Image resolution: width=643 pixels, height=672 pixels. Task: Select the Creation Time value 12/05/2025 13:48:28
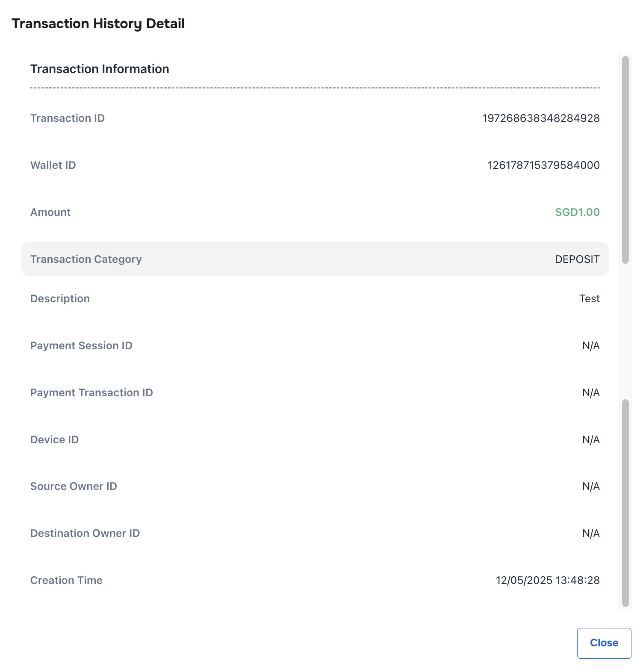[548, 580]
